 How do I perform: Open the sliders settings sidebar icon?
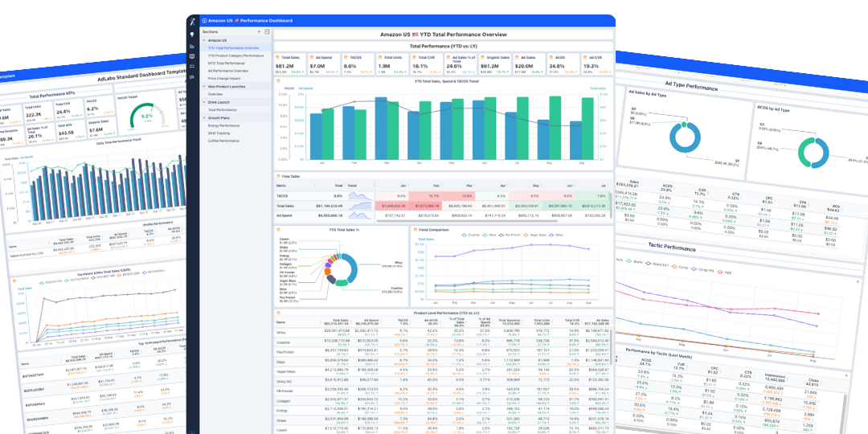point(192,67)
